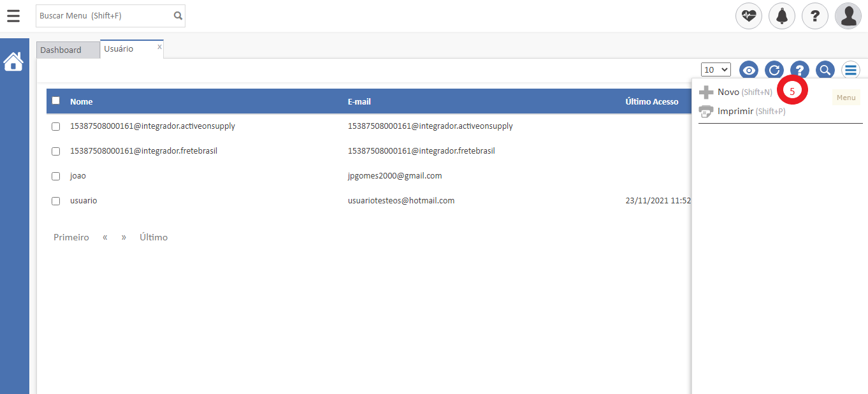
Task: Check the select-all checkbox in header
Action: 56,101
